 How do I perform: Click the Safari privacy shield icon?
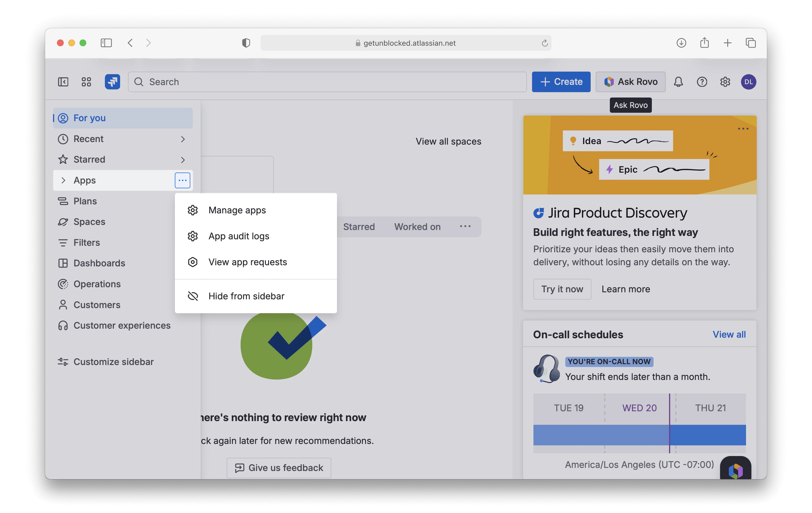pos(246,43)
